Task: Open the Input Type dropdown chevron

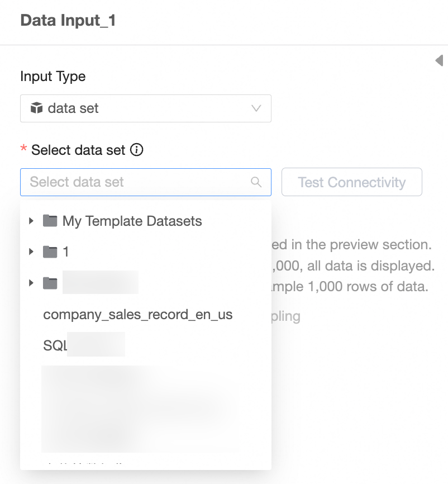Action: pyautogui.click(x=256, y=108)
